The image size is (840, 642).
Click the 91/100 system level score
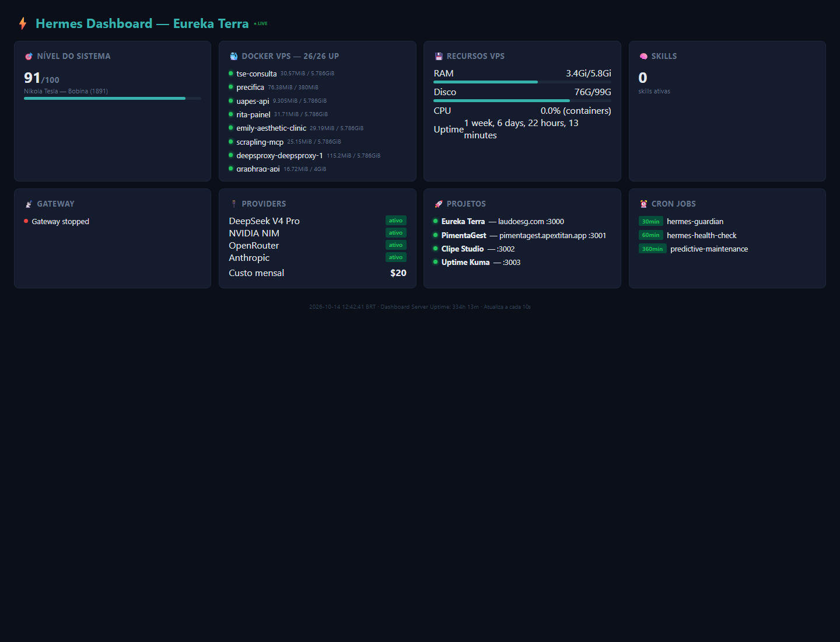[x=41, y=78]
